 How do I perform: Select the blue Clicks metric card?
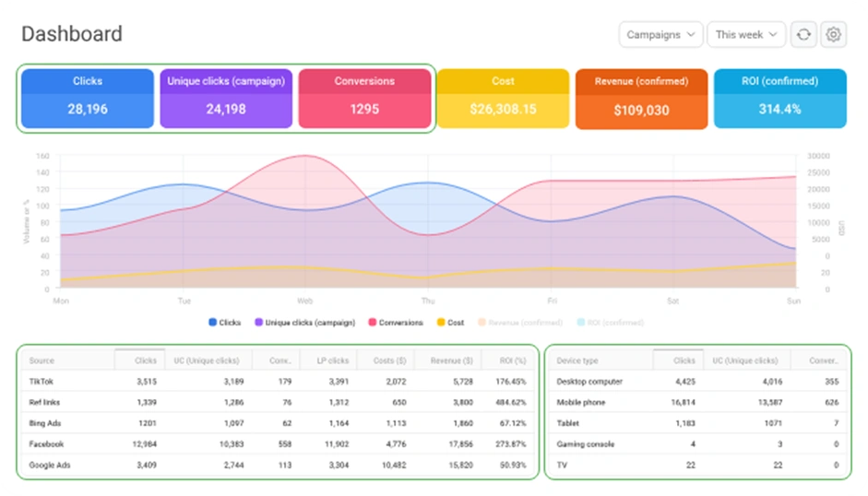pos(87,97)
